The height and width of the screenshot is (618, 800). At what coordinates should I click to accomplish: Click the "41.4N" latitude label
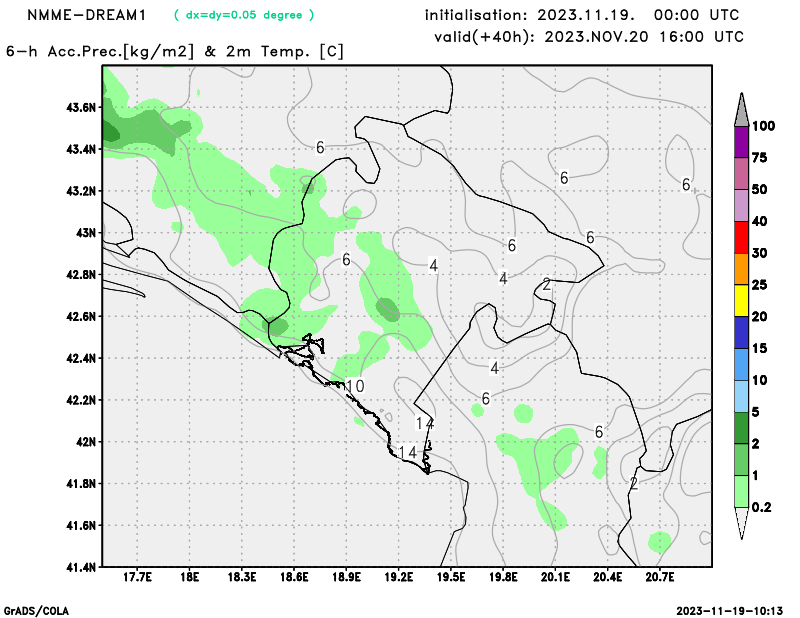point(81,567)
